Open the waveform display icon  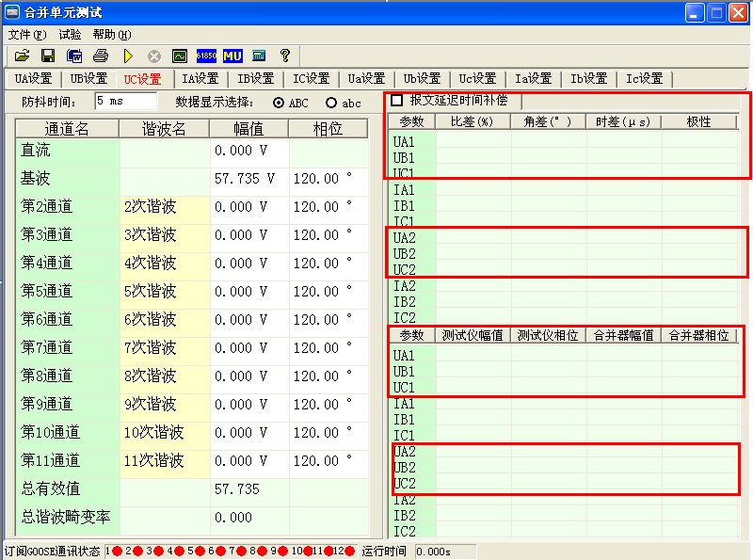pyautogui.click(x=180, y=56)
